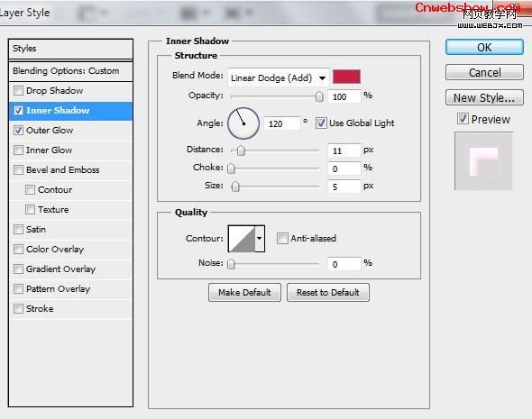Check the Contour sub-option box
This screenshot has width=532, height=419.
(30, 189)
